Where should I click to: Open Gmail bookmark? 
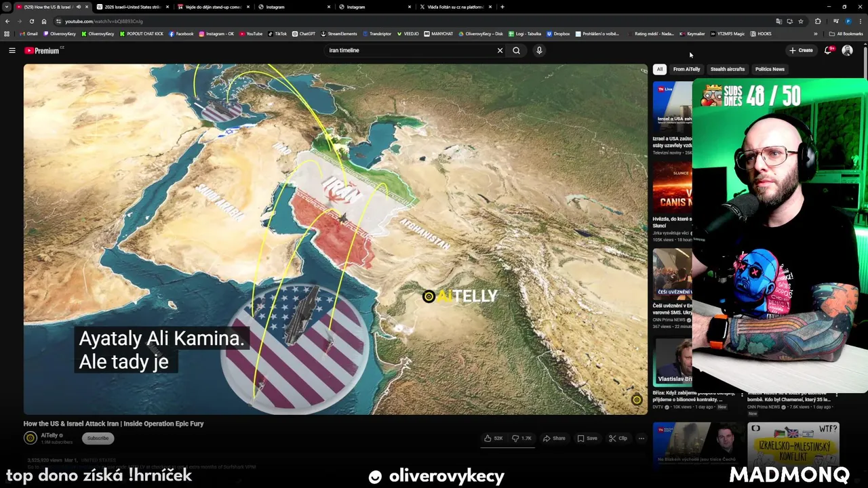pyautogui.click(x=29, y=34)
